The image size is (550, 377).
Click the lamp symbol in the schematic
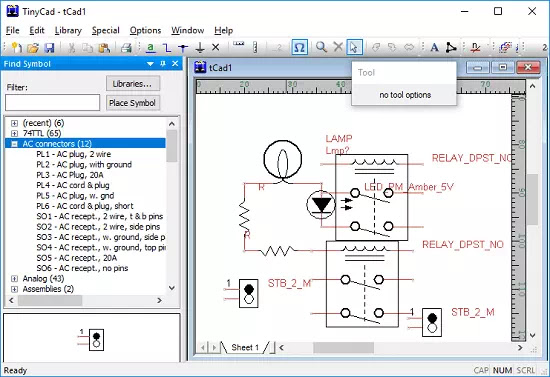(x=283, y=161)
